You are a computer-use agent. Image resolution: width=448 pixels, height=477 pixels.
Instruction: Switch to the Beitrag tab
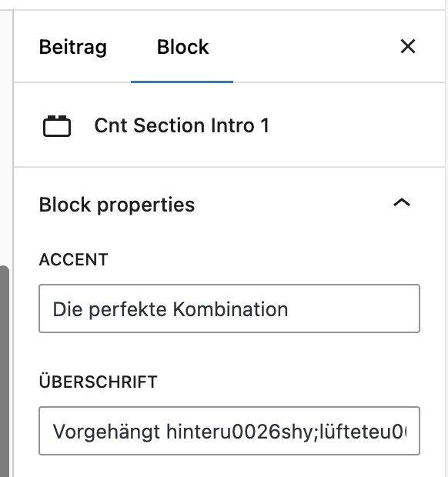[x=72, y=47]
